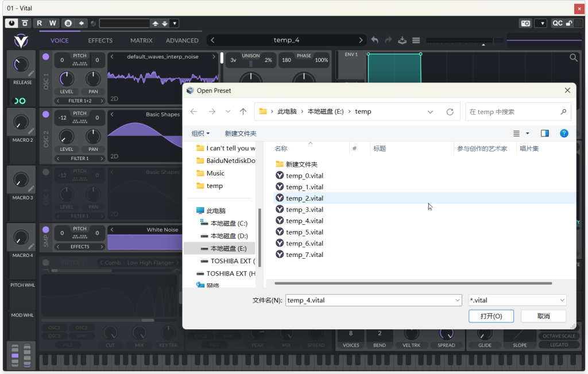Click the copy-to arrow icon in the host toolbar
This screenshot has height=374, width=588.
(x=81, y=24)
